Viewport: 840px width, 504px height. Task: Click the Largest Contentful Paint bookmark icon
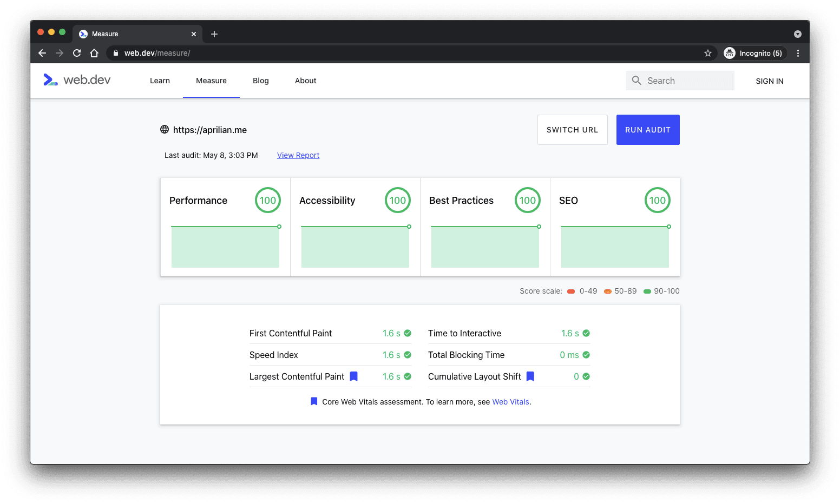(353, 376)
